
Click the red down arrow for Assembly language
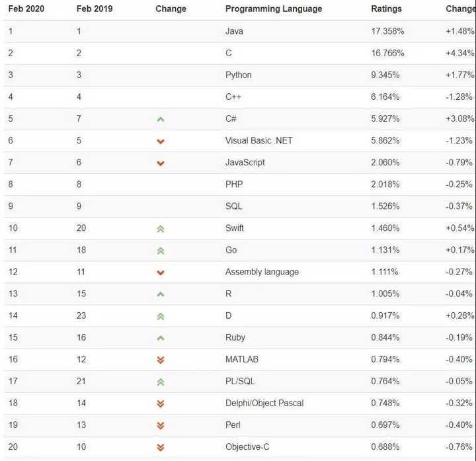point(160,272)
